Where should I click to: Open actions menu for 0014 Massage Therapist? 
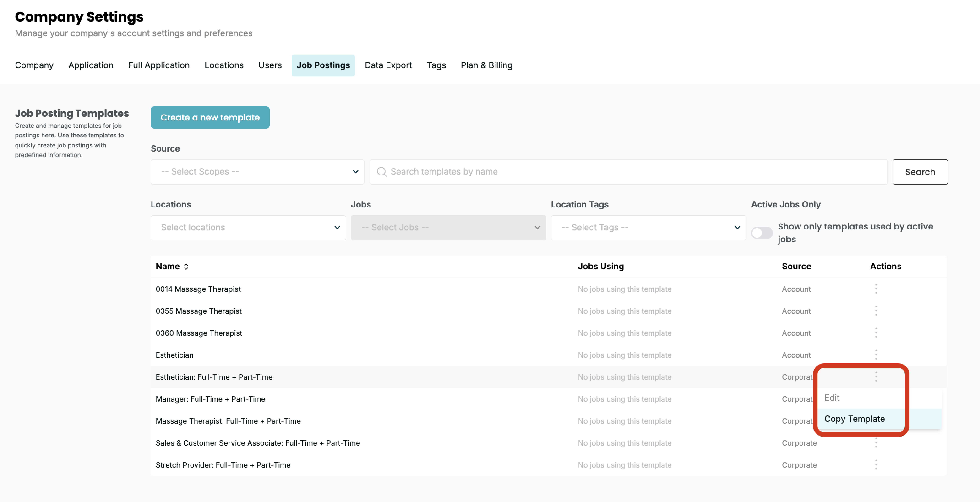point(876,289)
